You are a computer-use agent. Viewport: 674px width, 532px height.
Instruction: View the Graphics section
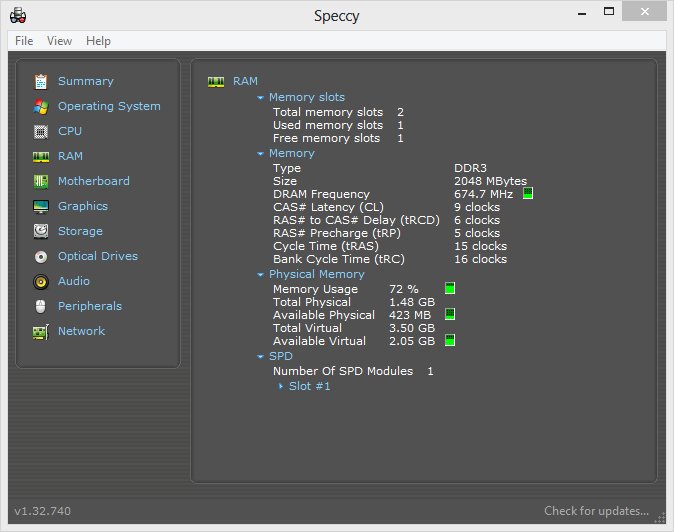click(x=83, y=206)
